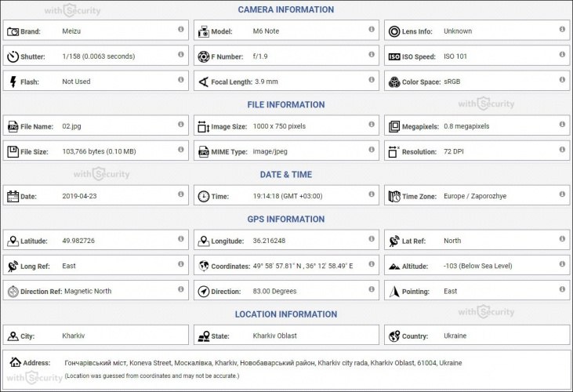Viewport: 573px width, 392px height.
Task: Click the calendar icon next to Date
Action: [13, 196]
